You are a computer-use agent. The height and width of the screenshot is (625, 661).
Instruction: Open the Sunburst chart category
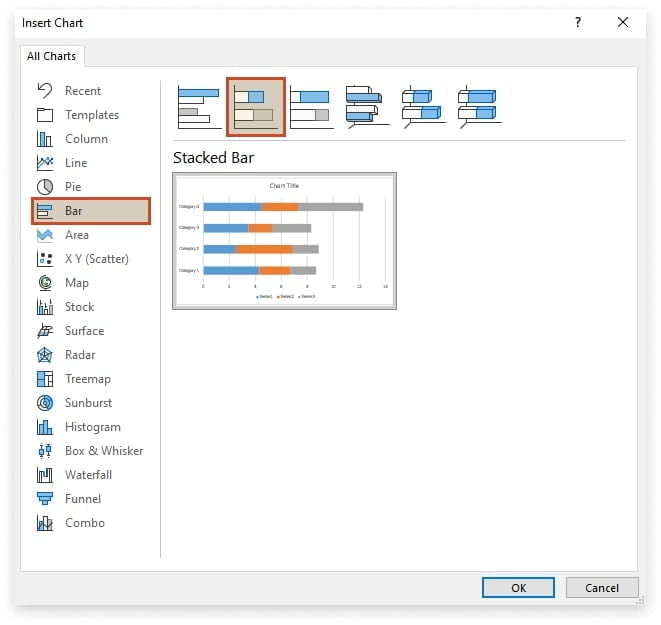click(x=88, y=403)
